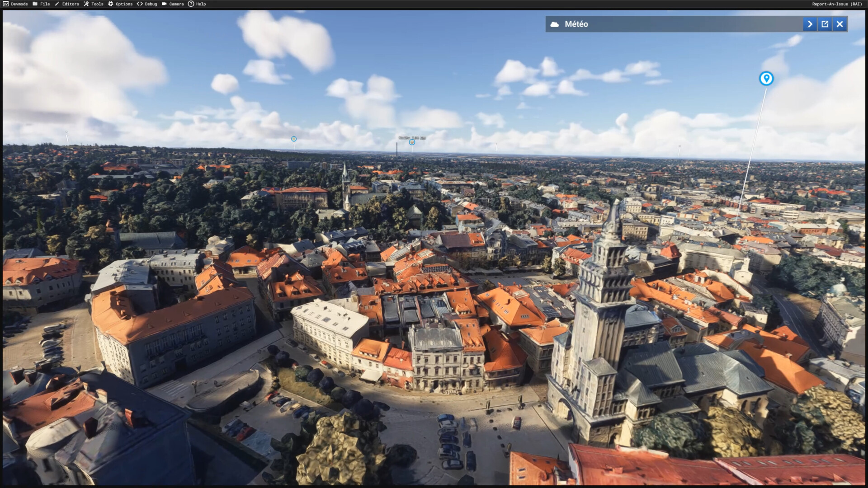Viewport: 868px width, 488px height.
Task: Click the Help question mark icon
Action: (x=191, y=4)
